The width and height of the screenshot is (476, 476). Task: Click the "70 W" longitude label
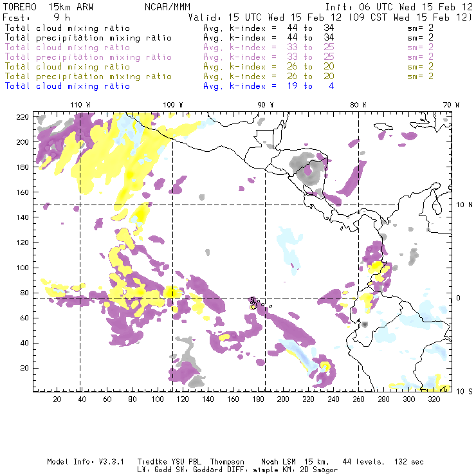point(451,105)
